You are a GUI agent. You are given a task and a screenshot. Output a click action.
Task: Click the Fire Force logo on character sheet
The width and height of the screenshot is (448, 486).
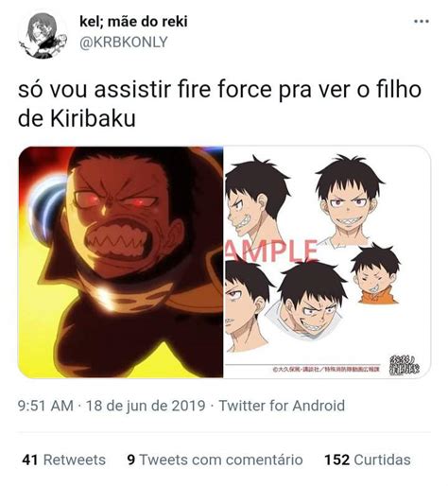pyautogui.click(x=405, y=365)
